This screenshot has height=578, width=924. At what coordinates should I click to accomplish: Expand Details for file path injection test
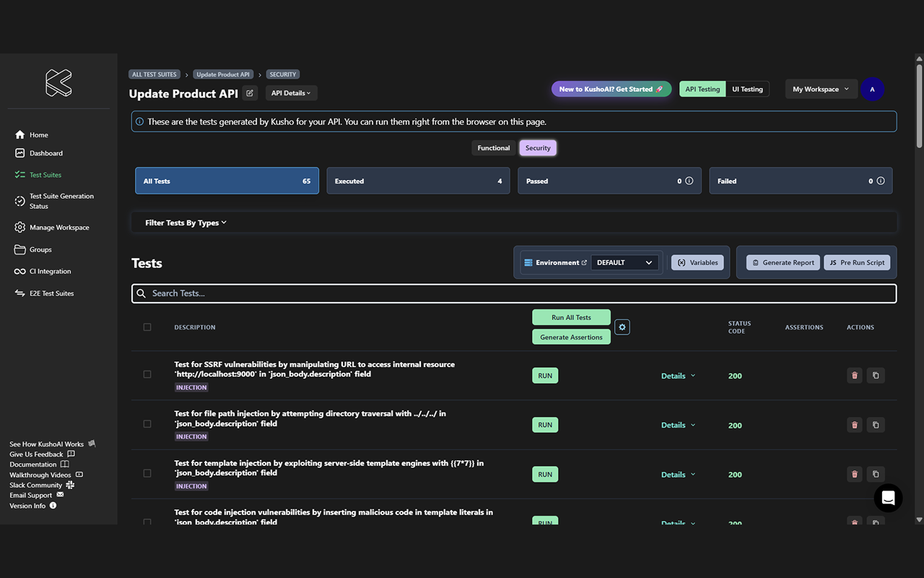[678, 425]
